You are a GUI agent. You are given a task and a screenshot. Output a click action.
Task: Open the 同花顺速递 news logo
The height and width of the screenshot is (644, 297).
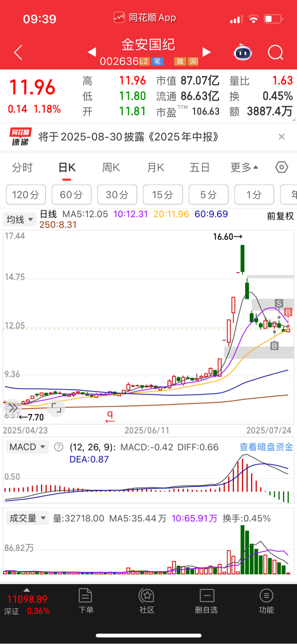[x=20, y=137]
